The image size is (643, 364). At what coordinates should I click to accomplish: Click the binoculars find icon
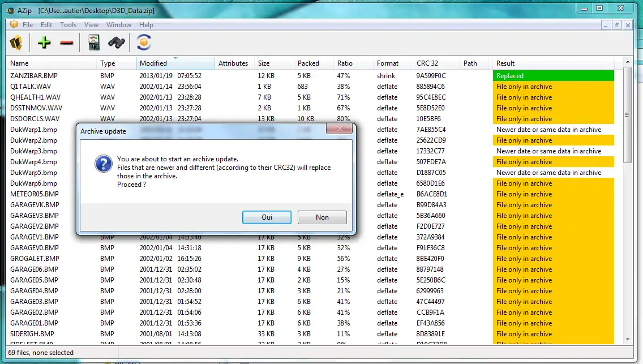point(117,42)
